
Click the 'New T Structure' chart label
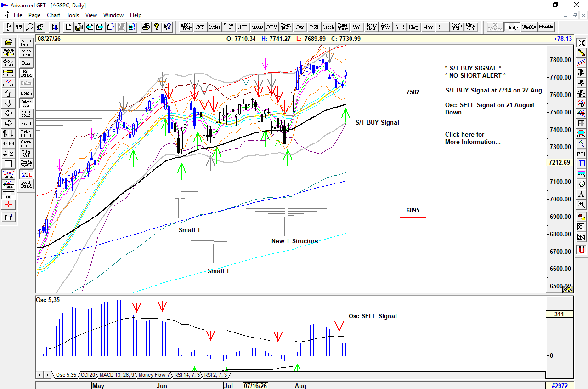coord(295,241)
